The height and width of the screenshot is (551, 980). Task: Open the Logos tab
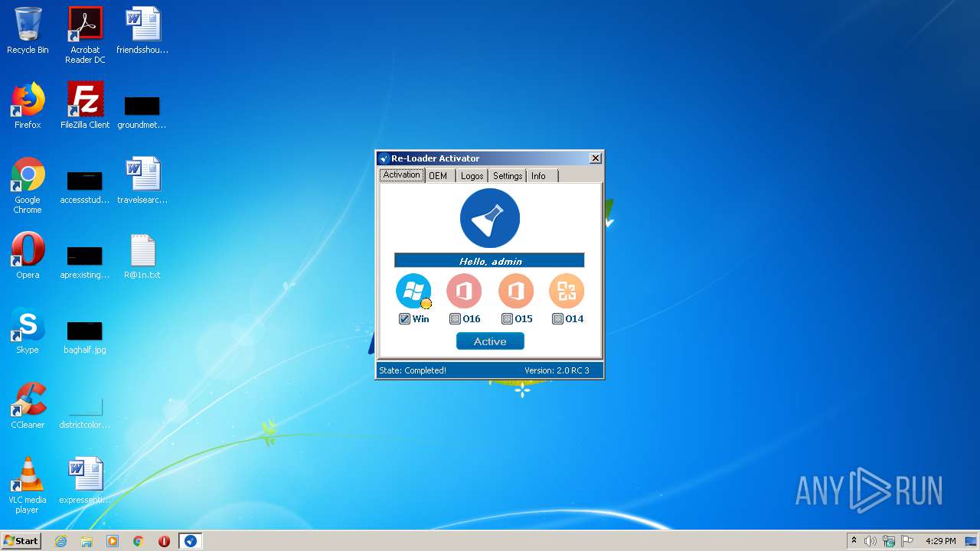click(472, 176)
